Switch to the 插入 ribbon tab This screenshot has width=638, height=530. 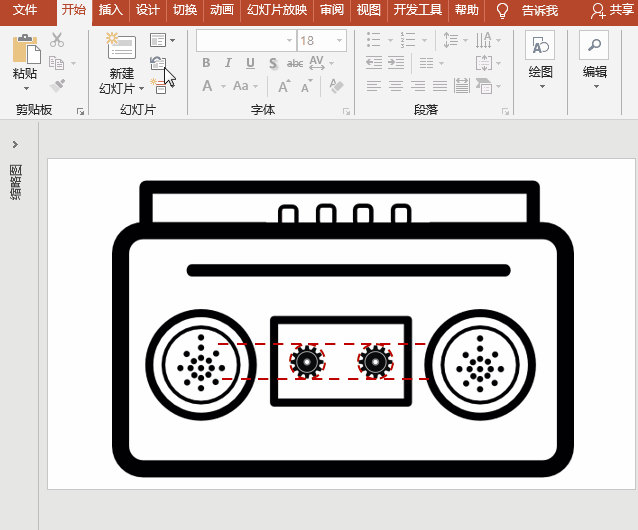pos(110,10)
